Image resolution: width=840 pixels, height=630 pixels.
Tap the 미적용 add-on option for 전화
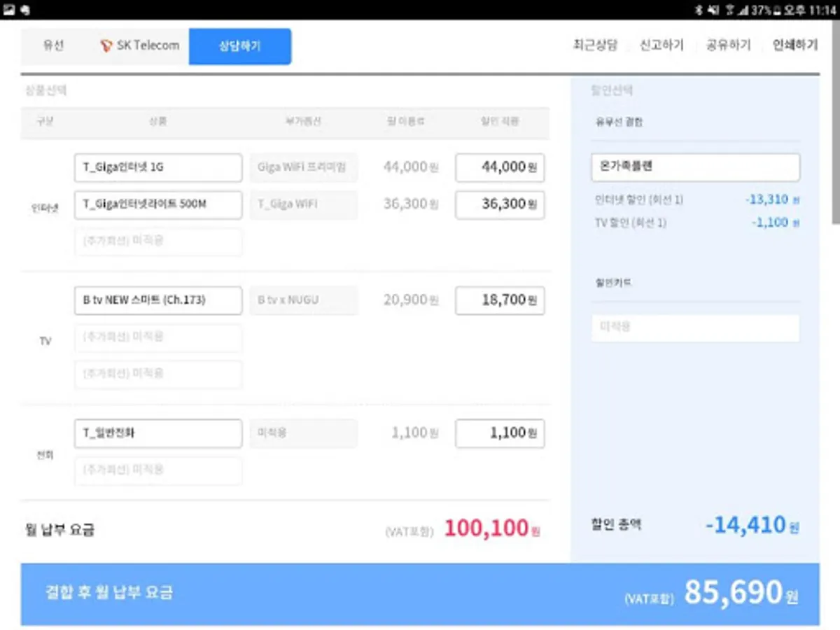coord(303,433)
